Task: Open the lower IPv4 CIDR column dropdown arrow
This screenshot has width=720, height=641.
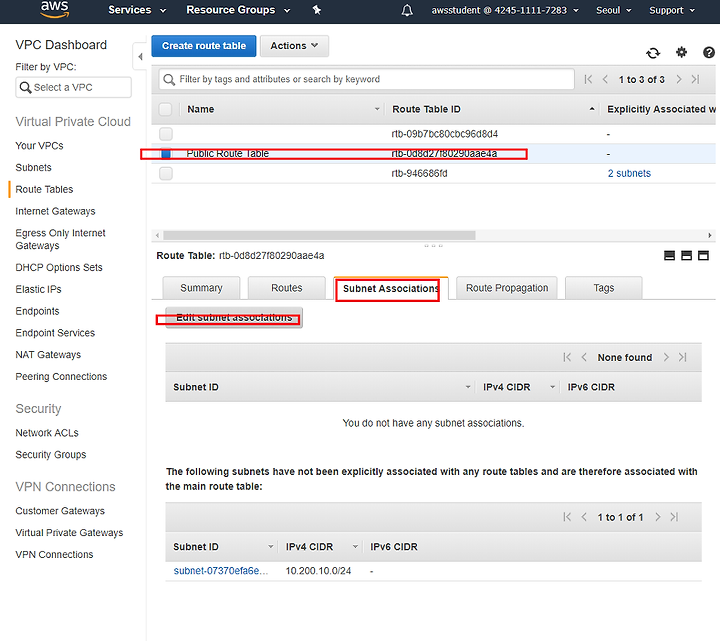Action: tap(355, 546)
